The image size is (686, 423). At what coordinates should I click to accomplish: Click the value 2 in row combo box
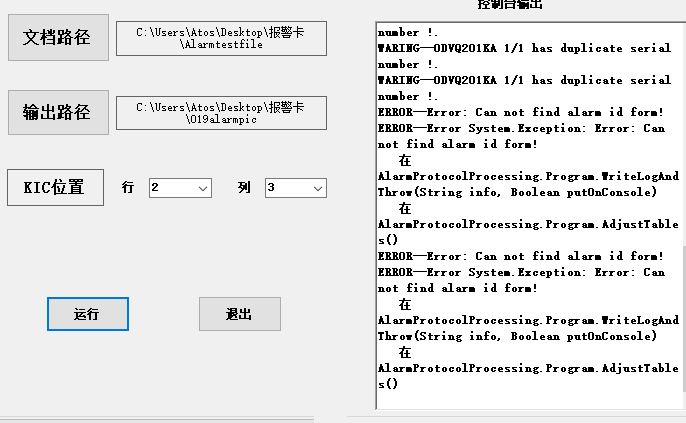[x=171, y=188]
